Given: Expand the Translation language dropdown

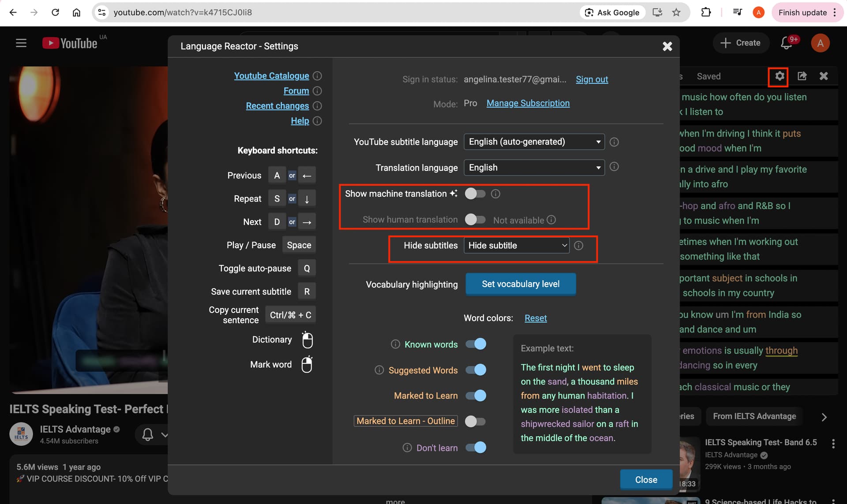Looking at the screenshot, I should [x=534, y=168].
